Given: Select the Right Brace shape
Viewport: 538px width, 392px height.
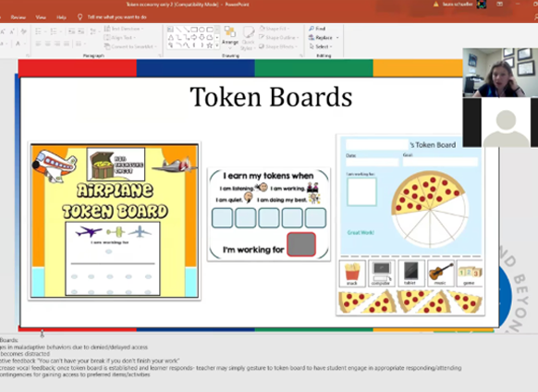Looking at the screenshot, I should click(202, 45).
